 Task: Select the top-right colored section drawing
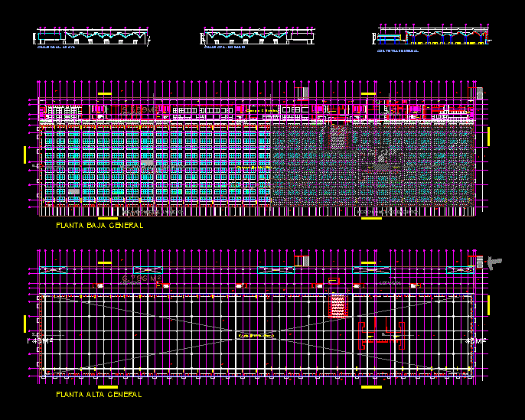click(x=433, y=35)
